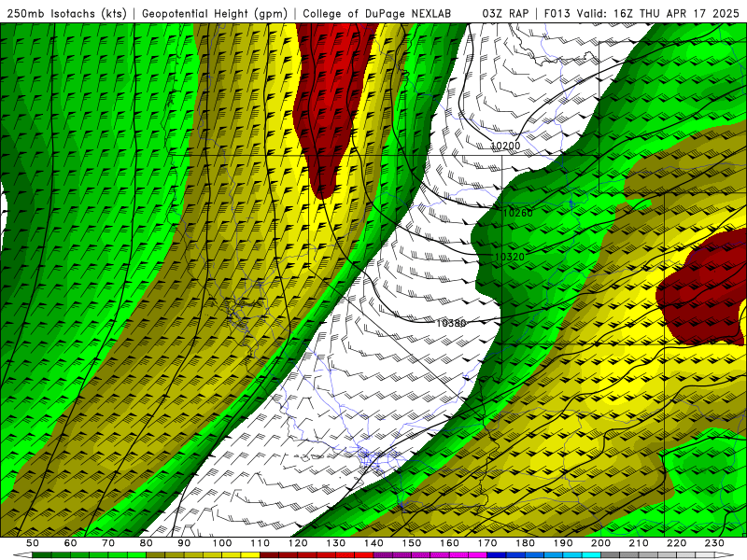Click the 80 value on the color scale
This screenshot has width=747, height=560.
point(146,543)
